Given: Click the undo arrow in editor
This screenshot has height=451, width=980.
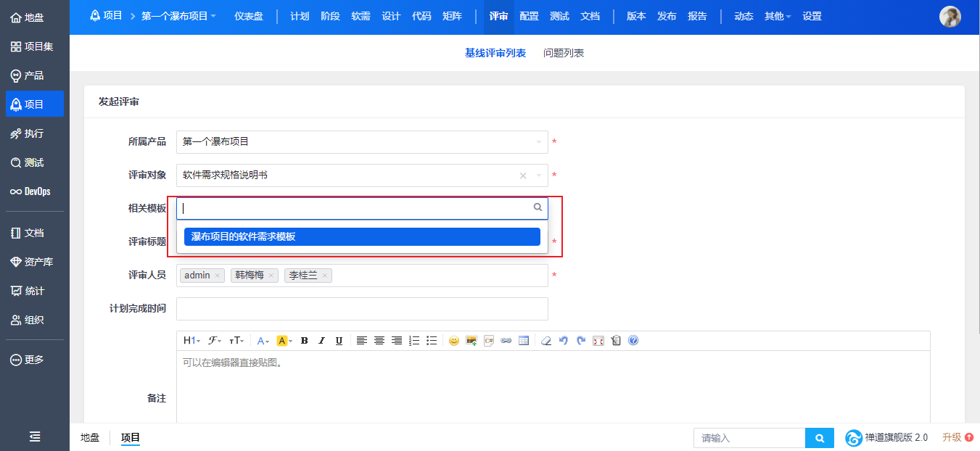Looking at the screenshot, I should [564, 341].
